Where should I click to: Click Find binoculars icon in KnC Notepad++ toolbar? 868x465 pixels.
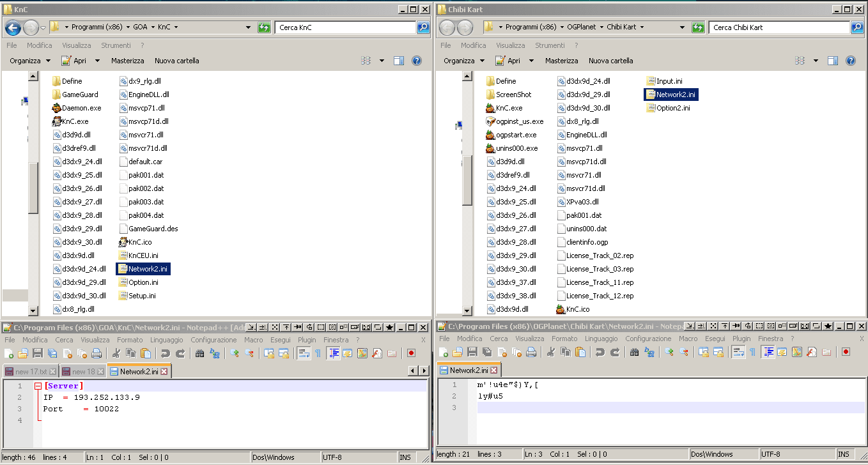[x=200, y=353]
